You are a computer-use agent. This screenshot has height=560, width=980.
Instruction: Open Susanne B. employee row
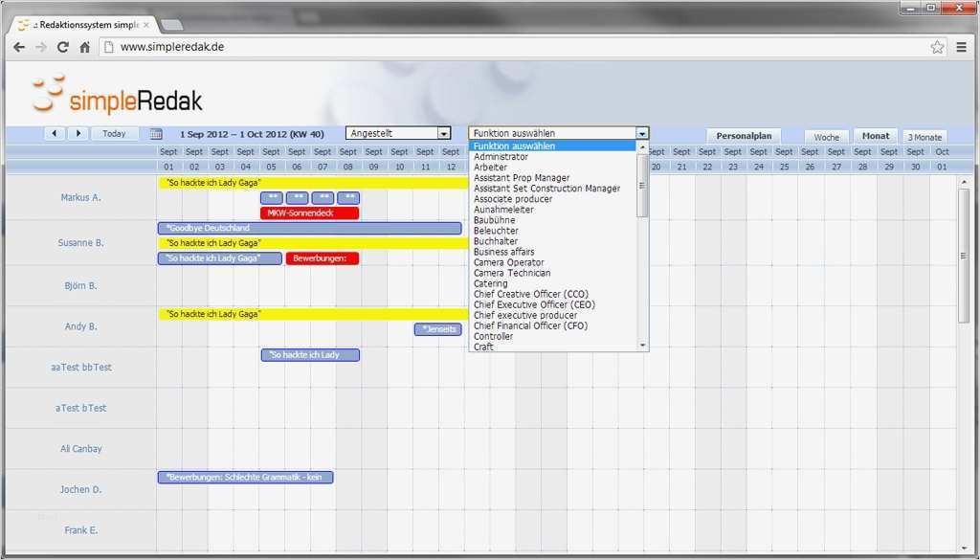tap(80, 242)
